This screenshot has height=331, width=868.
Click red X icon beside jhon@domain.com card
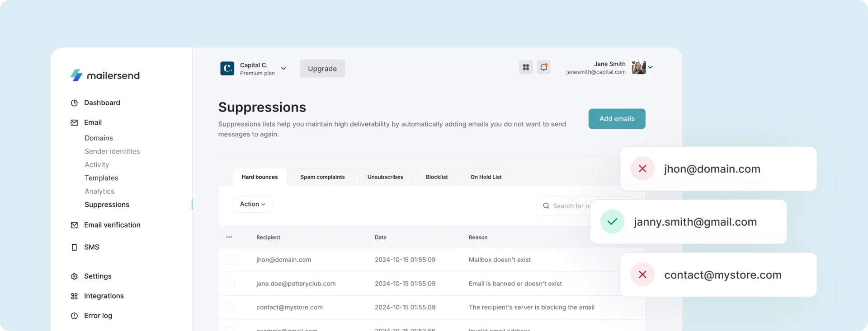(642, 169)
